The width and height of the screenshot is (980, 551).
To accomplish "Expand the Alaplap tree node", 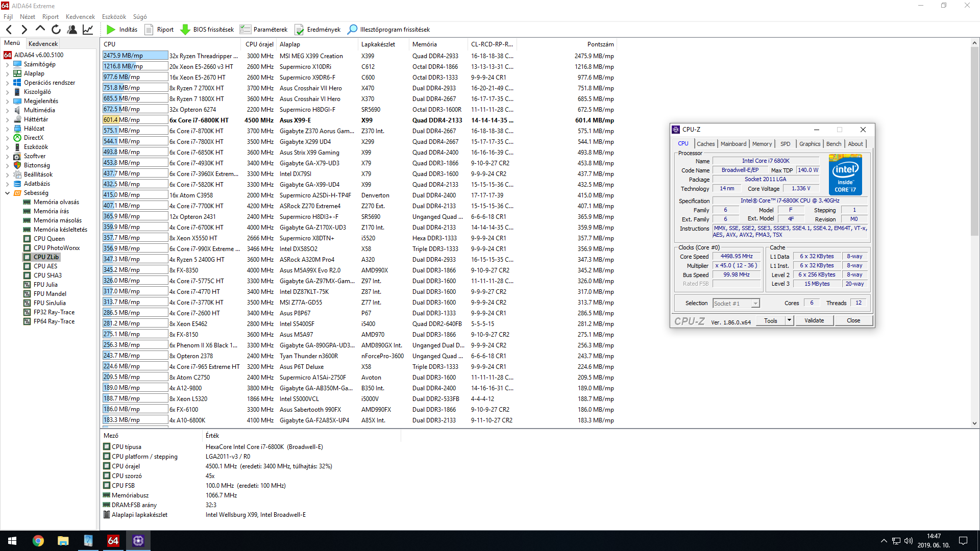I will (x=7, y=73).
